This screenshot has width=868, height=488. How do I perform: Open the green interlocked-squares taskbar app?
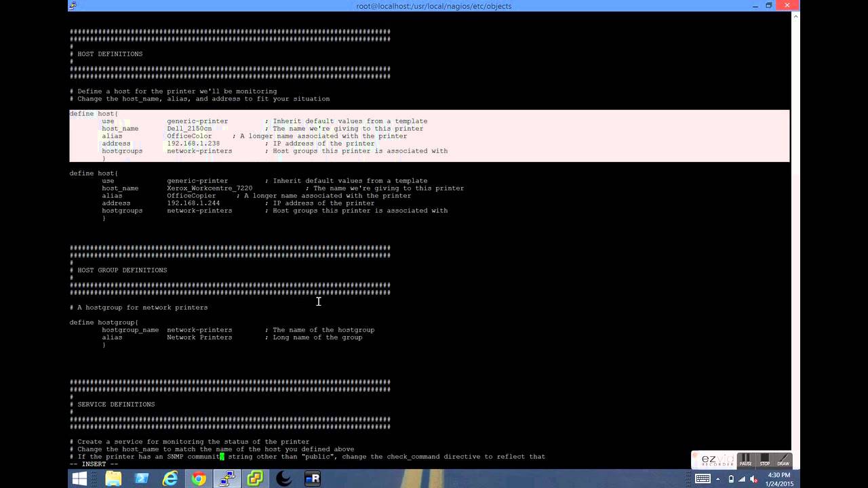(256, 479)
